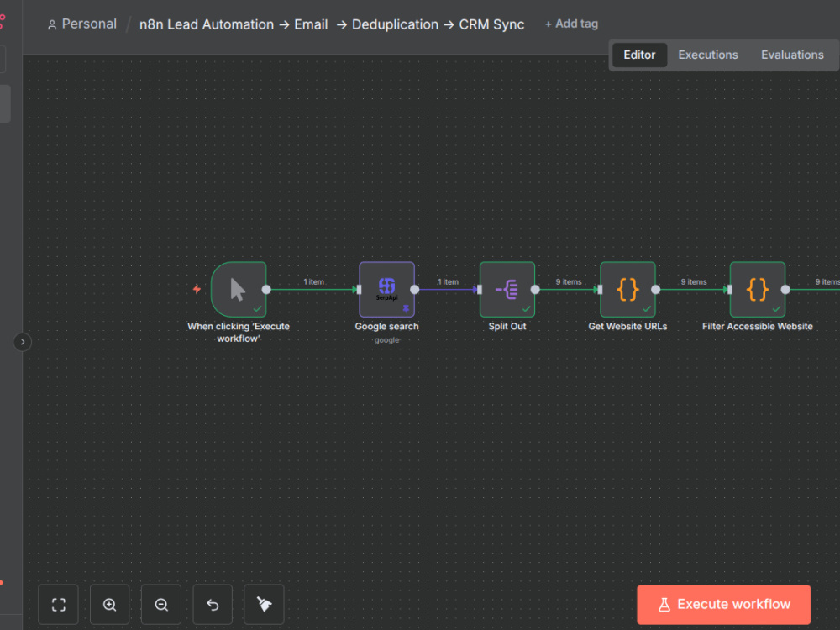Click the manual trigger node cursor icon

[238, 289]
